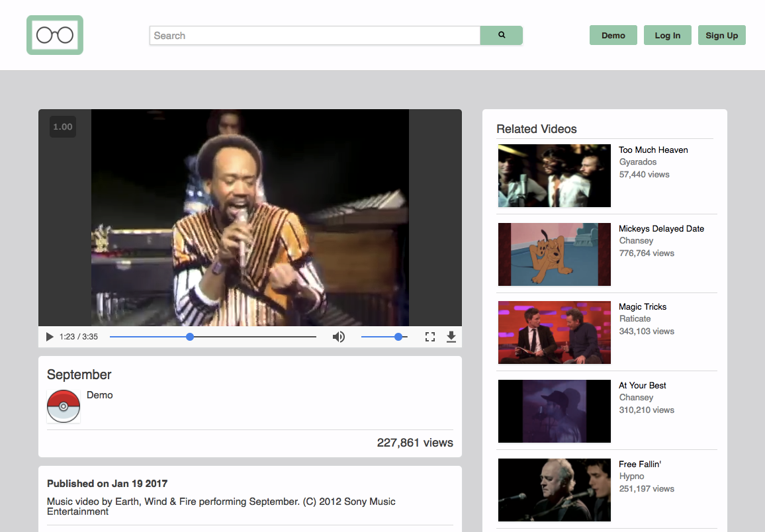Viewport: 765px width, 532px height.
Task: Click the 57,440 views text
Action: coord(644,175)
